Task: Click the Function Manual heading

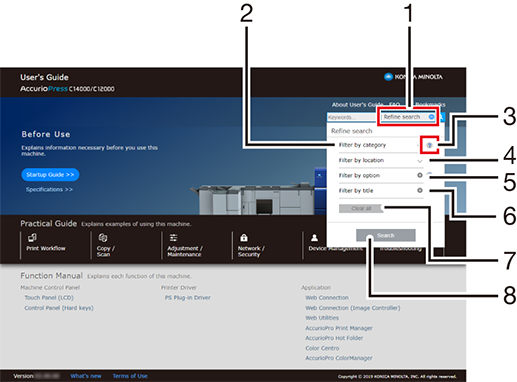Action: (x=51, y=276)
